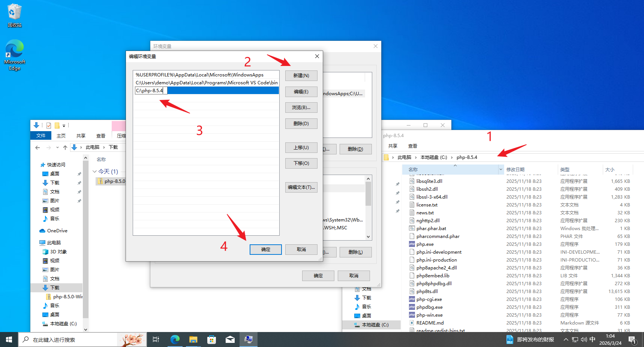Confirm with 确定 in the edit variable dialog
Viewport: 644px width, 347px height.
point(265,250)
